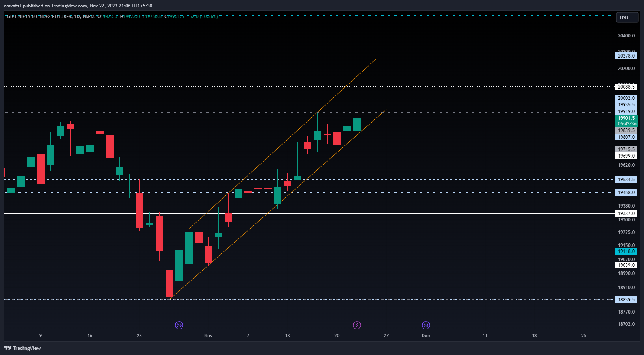Select the 19337.0 price label
Image resolution: width=644 pixels, height=355 pixels.
[626, 214]
